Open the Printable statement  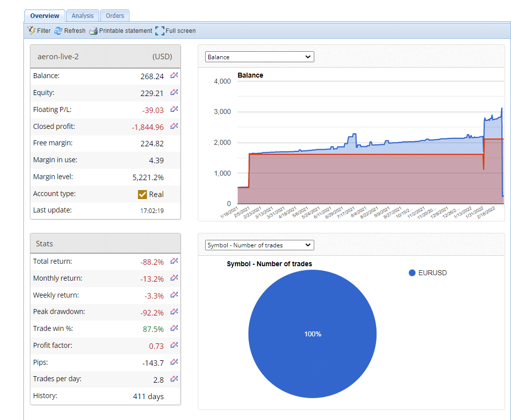(x=121, y=31)
